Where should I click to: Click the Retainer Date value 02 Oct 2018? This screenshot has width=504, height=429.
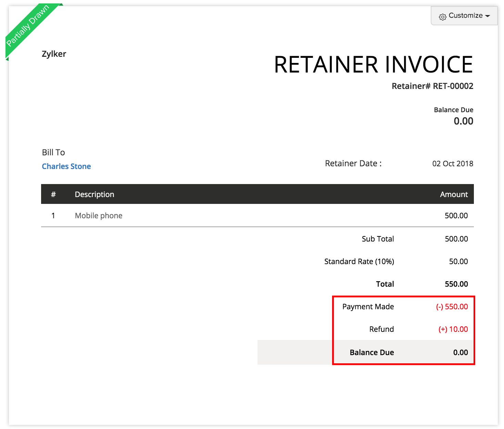tap(452, 164)
